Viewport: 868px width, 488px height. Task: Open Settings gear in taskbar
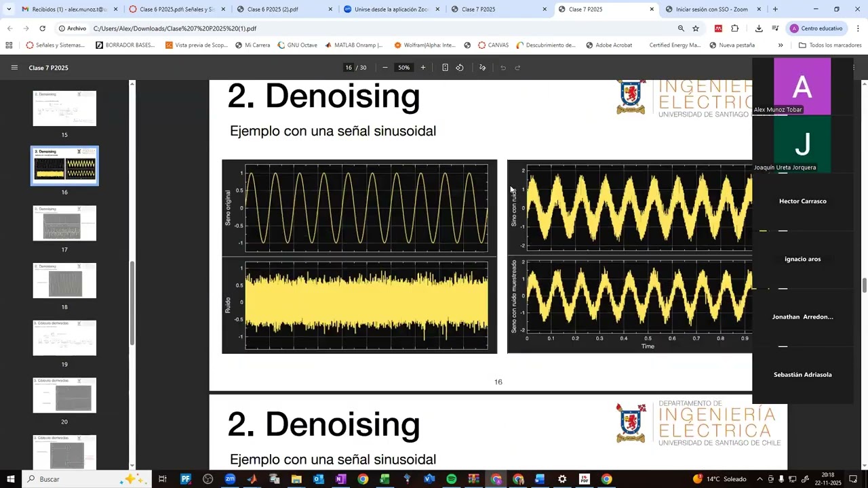pyautogui.click(x=562, y=479)
